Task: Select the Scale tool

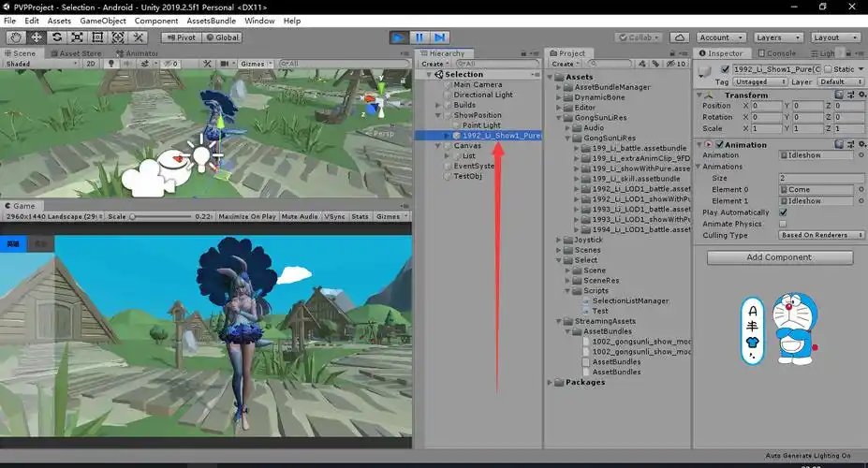Action: pos(78,37)
